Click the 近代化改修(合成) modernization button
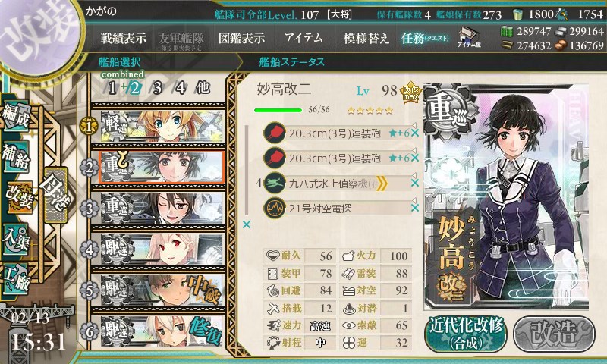This screenshot has height=364, width=607. coord(466,334)
